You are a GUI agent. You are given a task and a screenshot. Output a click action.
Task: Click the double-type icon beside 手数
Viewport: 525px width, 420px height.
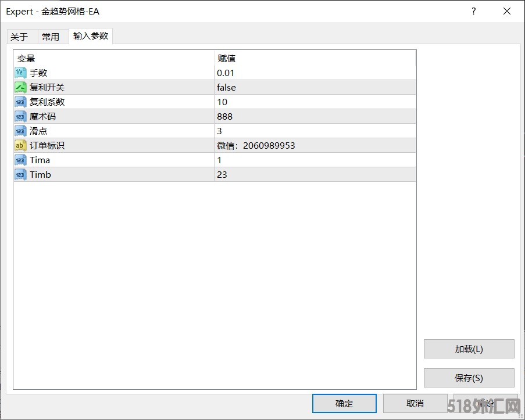point(20,73)
